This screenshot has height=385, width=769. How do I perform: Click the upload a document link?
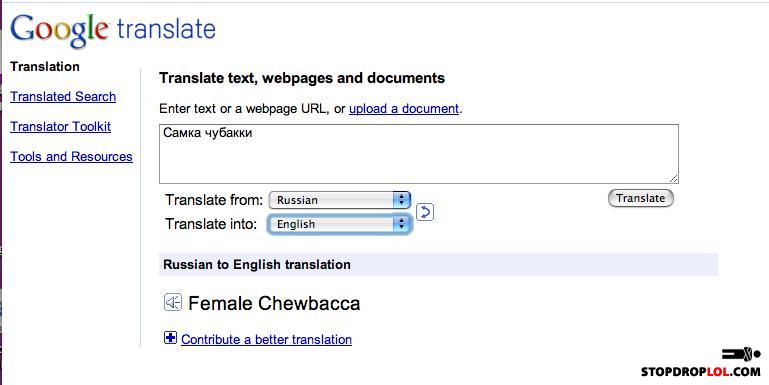pos(404,108)
